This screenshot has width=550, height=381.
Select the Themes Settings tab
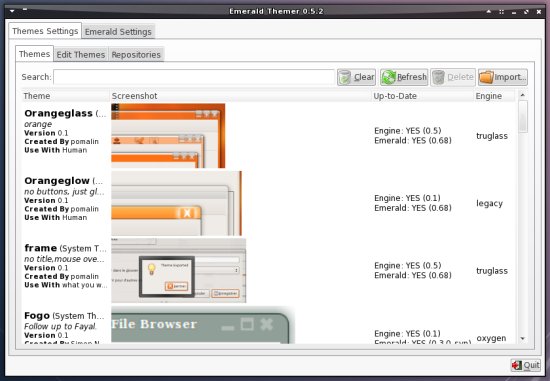click(45, 31)
